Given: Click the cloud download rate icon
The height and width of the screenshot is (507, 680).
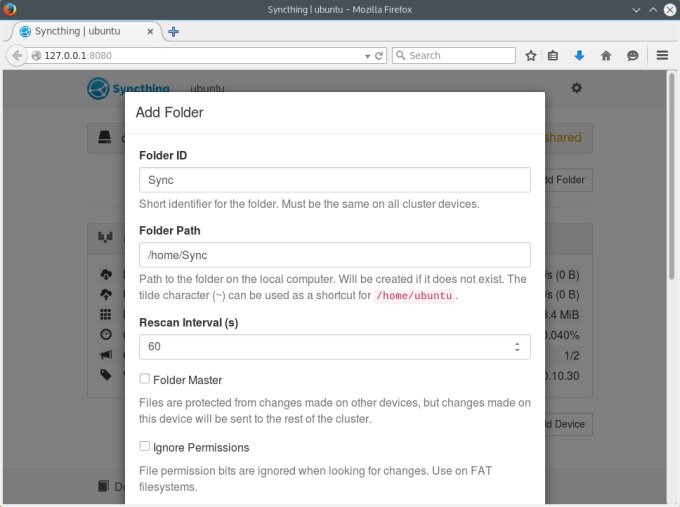Looking at the screenshot, I should point(106,274).
